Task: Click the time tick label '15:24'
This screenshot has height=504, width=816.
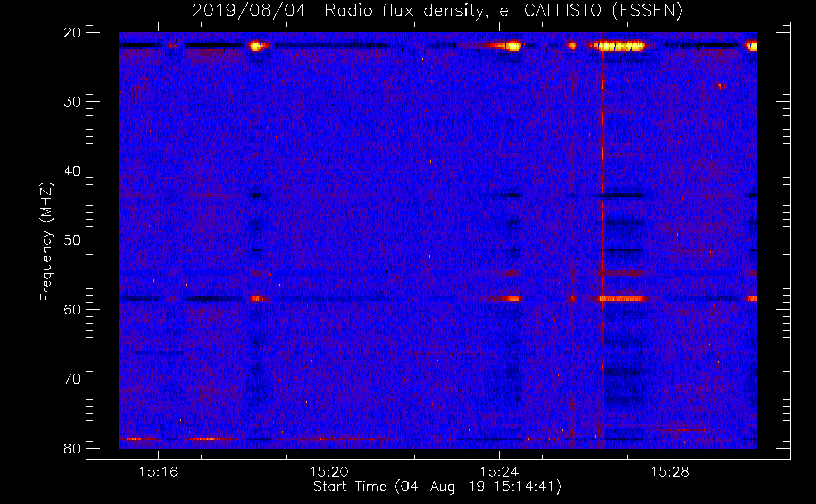Action: [500, 472]
